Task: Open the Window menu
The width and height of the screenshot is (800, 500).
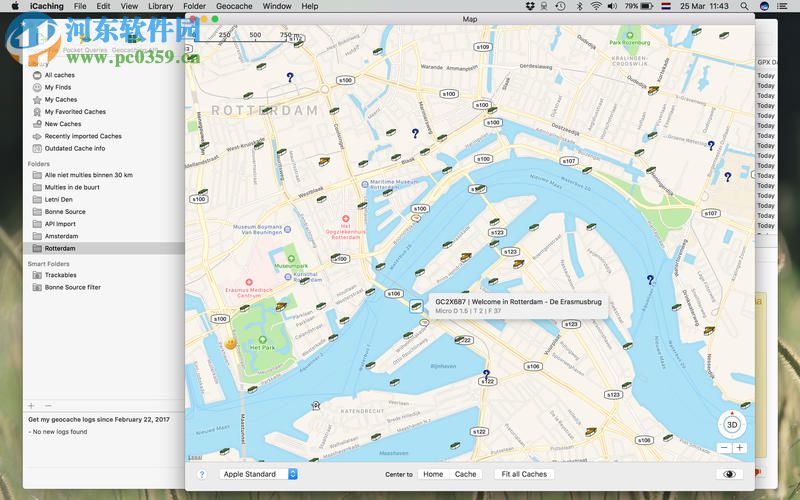Action: pyautogui.click(x=277, y=6)
